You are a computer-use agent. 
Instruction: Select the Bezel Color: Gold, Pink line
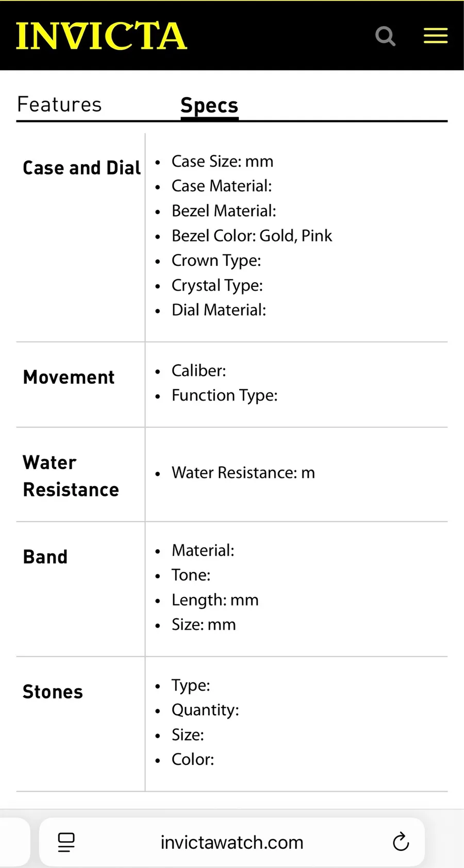pos(252,235)
